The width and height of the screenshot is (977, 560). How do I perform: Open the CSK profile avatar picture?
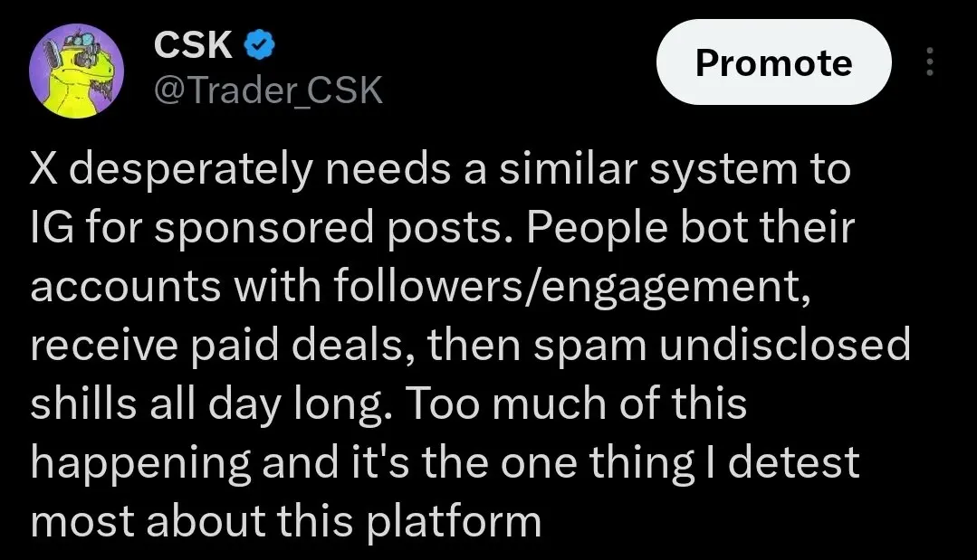tap(77, 71)
